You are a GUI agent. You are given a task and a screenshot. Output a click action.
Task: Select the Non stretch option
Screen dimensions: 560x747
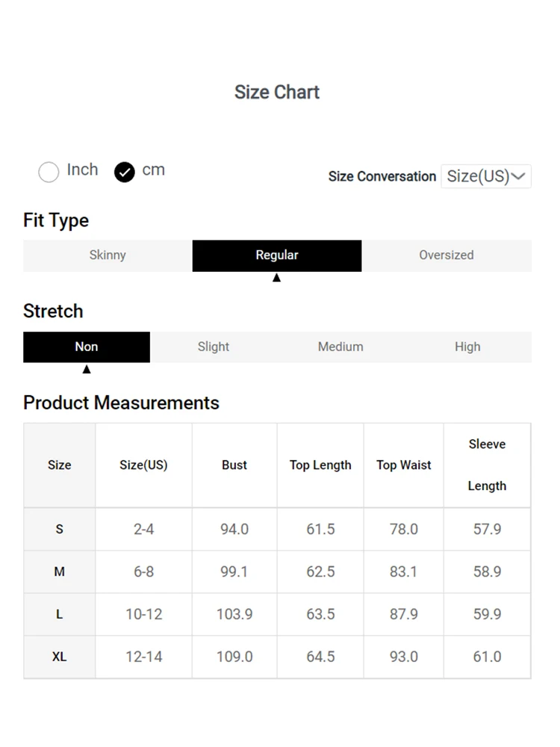(87, 347)
